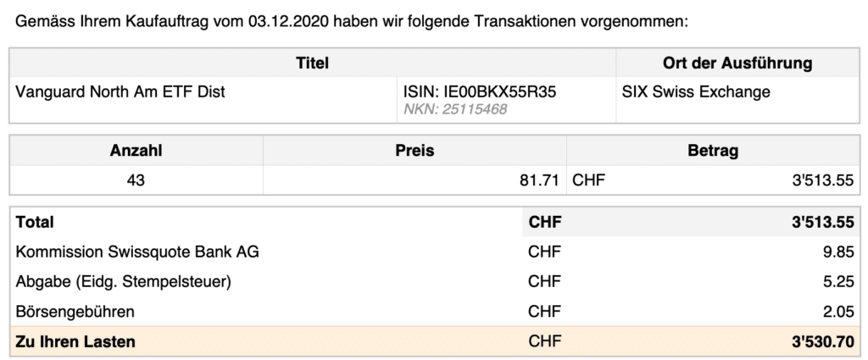Click the price value 81.71

pos(539,180)
